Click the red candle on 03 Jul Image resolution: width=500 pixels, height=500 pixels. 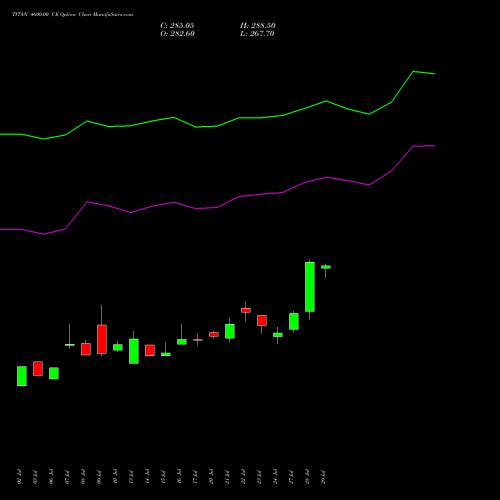(x=38, y=368)
